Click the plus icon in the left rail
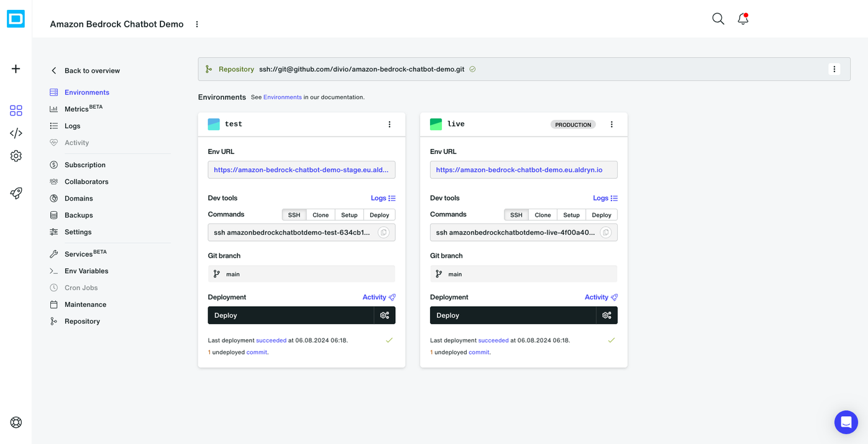The width and height of the screenshot is (868, 444). (x=15, y=68)
